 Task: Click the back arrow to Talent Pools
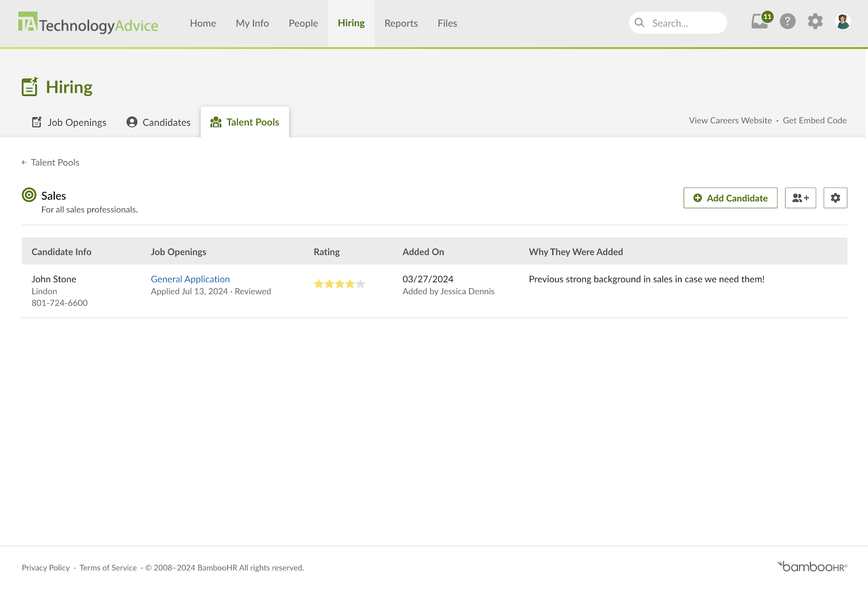(x=24, y=162)
